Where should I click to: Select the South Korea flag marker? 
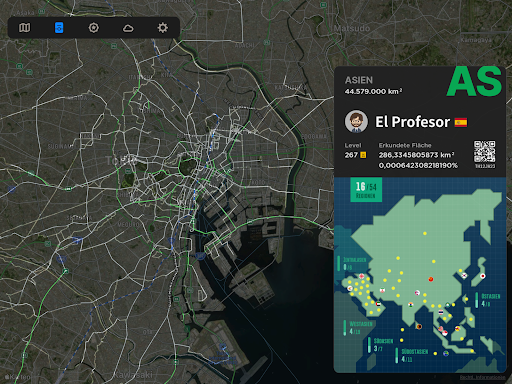[464, 275]
